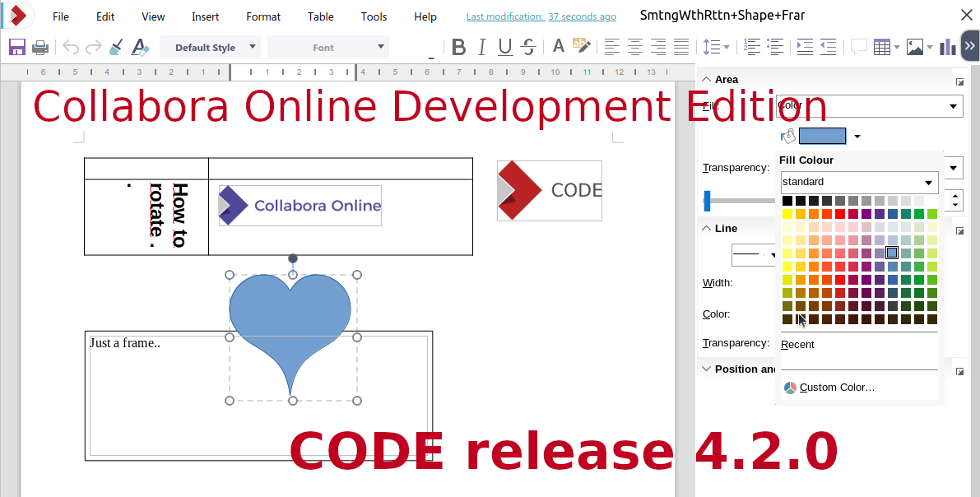The image size is (980, 497).
Task: Open the Table menu
Action: (x=321, y=17)
